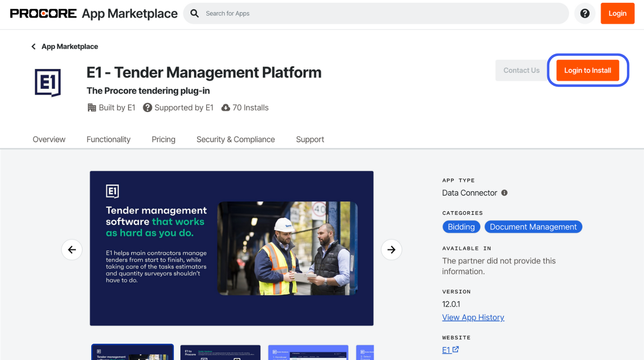Click the support icon beside Supported by E1

(147, 107)
